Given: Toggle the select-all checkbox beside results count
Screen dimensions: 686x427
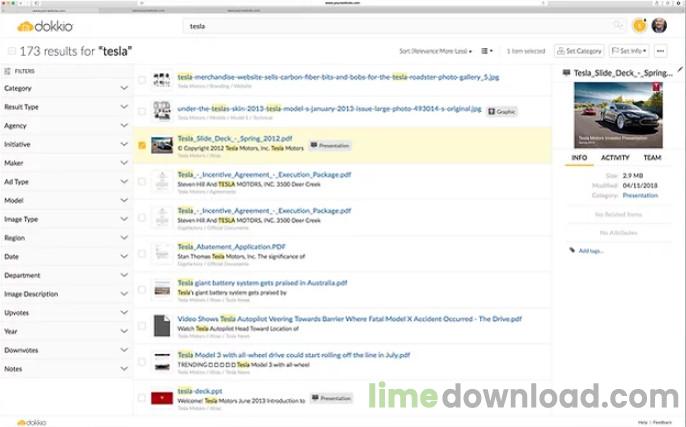Looking at the screenshot, I should pos(11,50).
